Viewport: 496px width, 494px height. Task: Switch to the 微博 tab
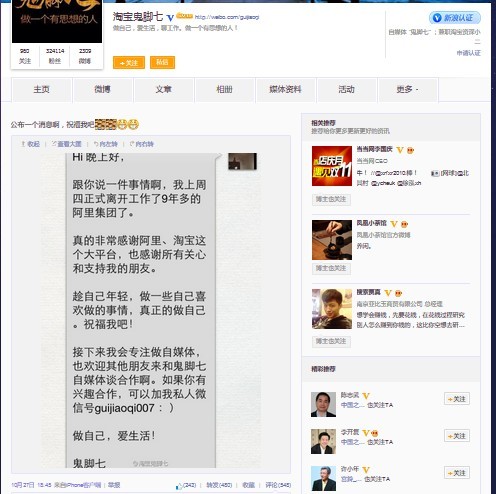coord(102,89)
